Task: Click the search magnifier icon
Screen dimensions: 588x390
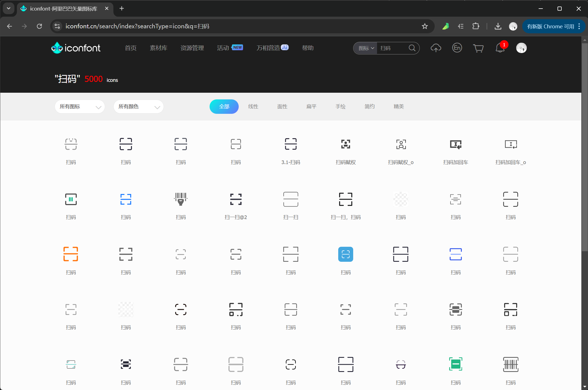Action: 412,48
